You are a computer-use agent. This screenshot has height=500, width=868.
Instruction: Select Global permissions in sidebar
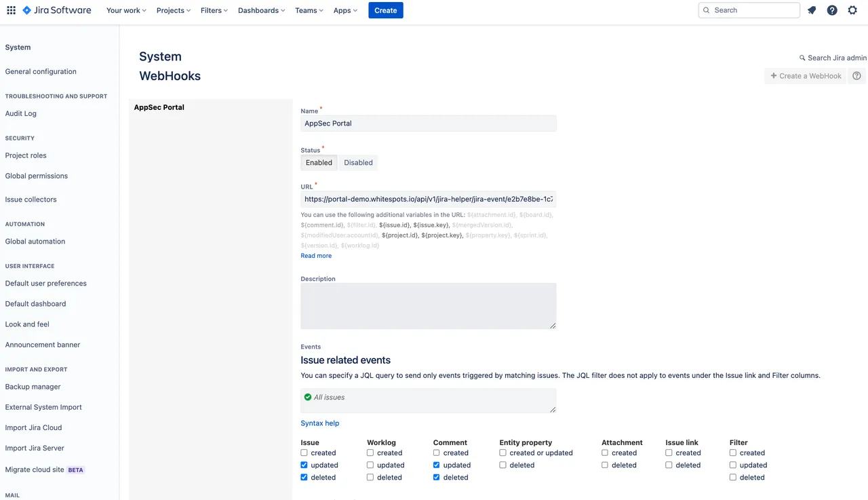(x=37, y=176)
